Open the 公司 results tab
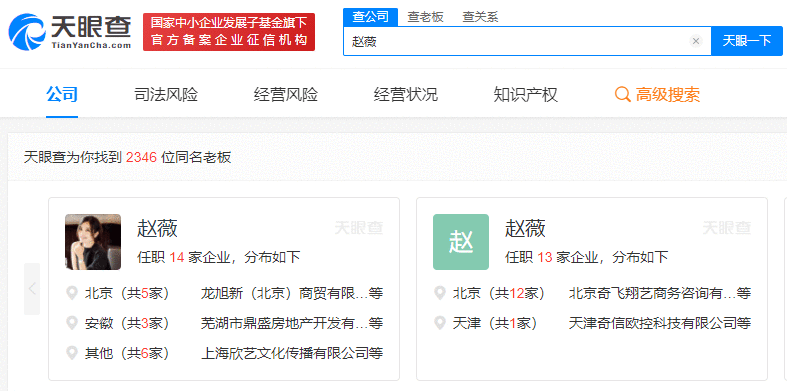Viewport: 787px width, 391px height. tap(62, 94)
